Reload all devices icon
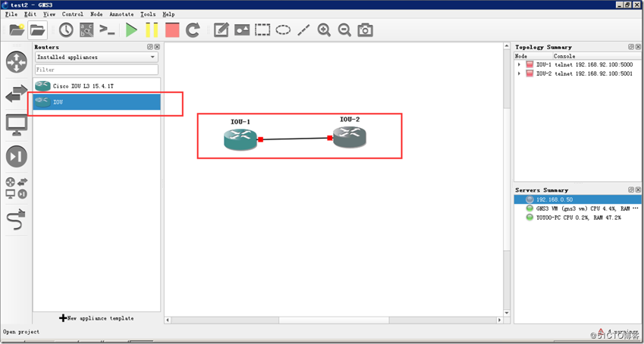 [193, 30]
